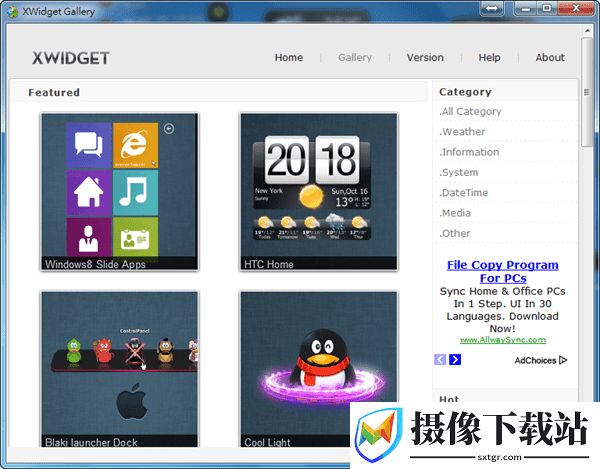Choose the Information category
The width and height of the screenshot is (600, 469).
pyautogui.click(x=469, y=152)
